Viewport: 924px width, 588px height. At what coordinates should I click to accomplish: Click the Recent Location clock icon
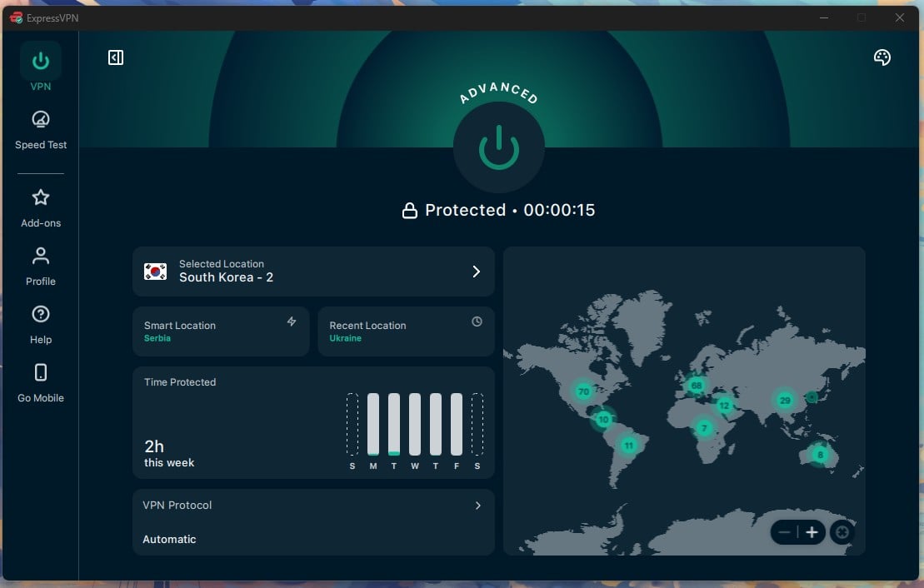coord(477,321)
